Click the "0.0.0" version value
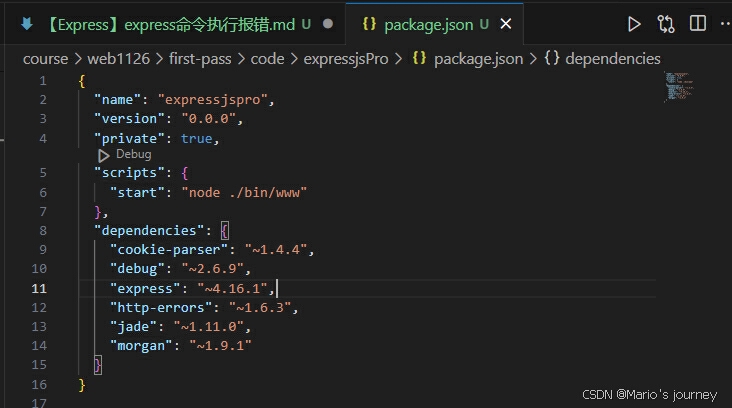 209,119
